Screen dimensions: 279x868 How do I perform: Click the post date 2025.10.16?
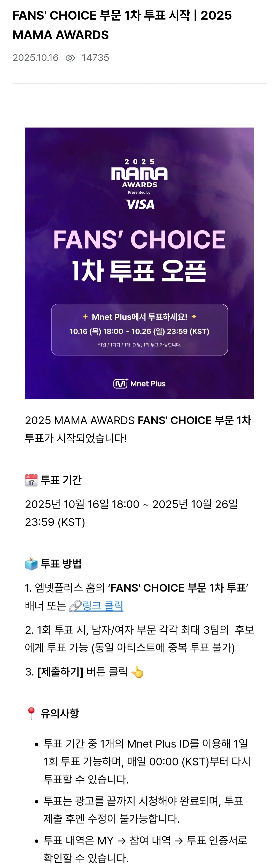tap(35, 58)
